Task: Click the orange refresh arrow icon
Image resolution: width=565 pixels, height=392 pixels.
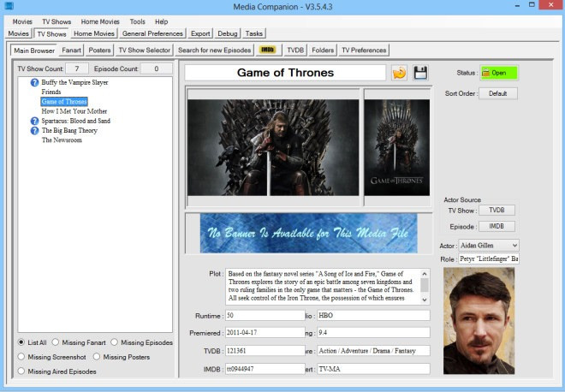Action: click(399, 73)
